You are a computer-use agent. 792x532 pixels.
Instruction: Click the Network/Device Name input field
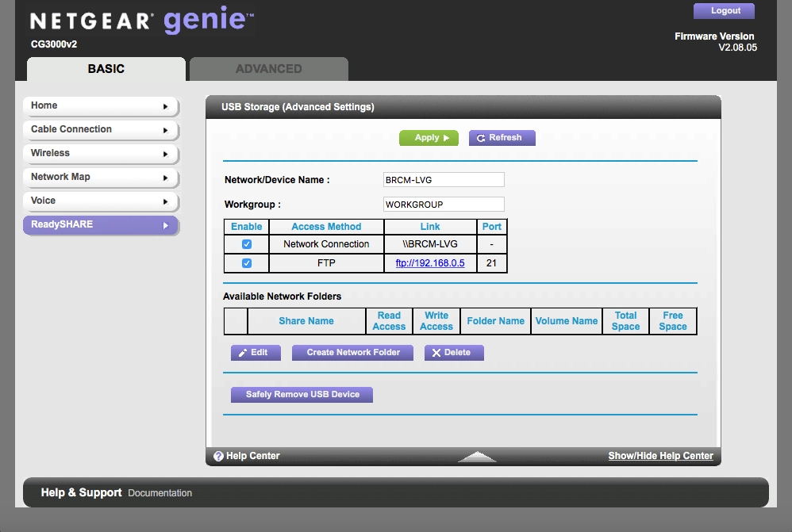click(x=444, y=180)
